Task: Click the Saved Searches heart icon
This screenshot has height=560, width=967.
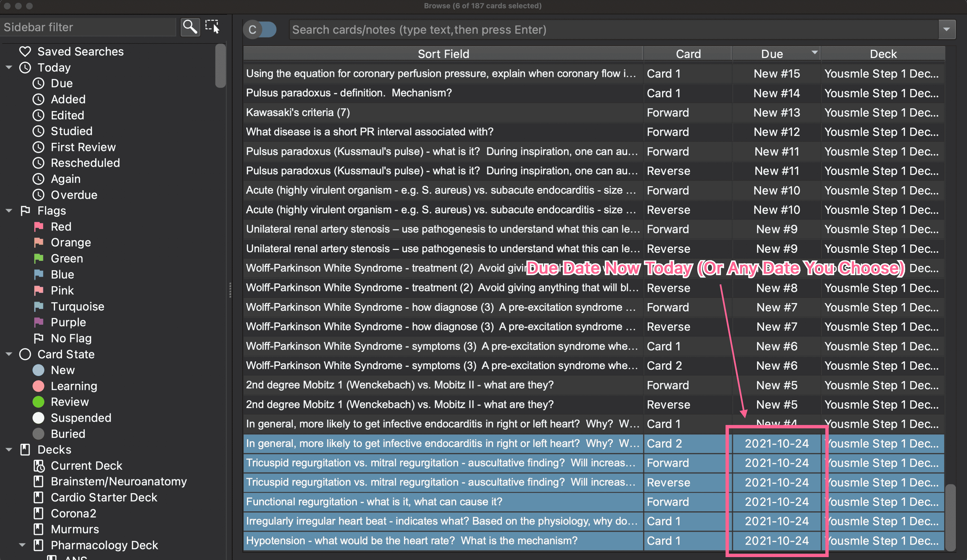Action: [25, 51]
